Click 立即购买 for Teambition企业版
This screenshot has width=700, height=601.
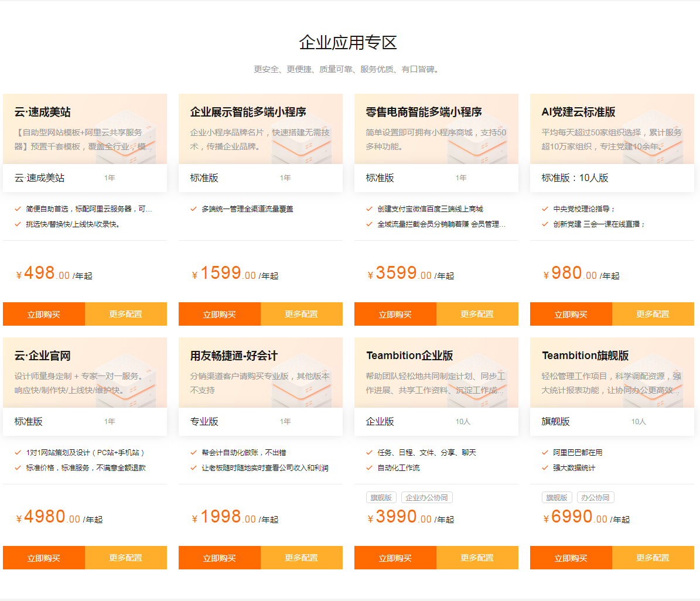pyautogui.click(x=395, y=558)
